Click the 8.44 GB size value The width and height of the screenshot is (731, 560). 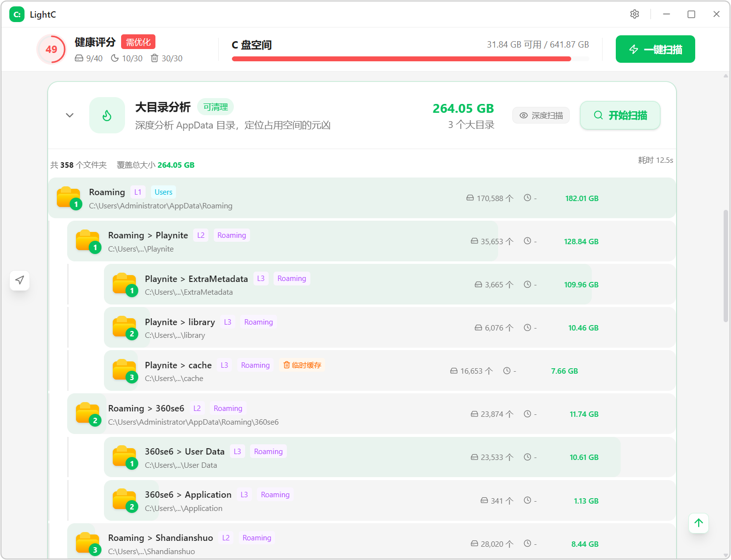pyautogui.click(x=585, y=544)
